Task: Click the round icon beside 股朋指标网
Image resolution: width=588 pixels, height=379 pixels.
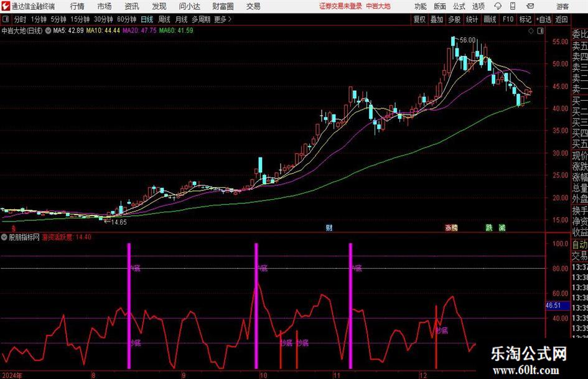Action: [4, 237]
